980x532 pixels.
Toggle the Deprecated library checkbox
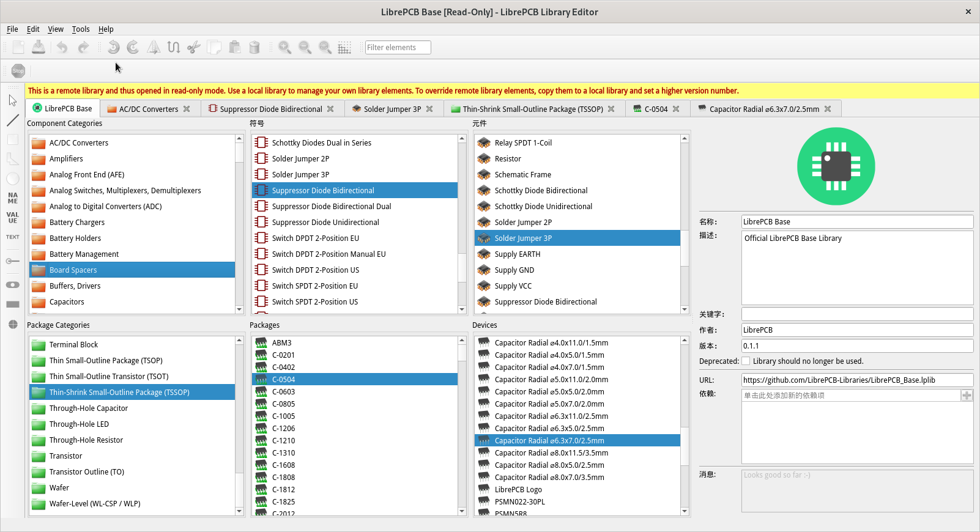pyautogui.click(x=746, y=361)
